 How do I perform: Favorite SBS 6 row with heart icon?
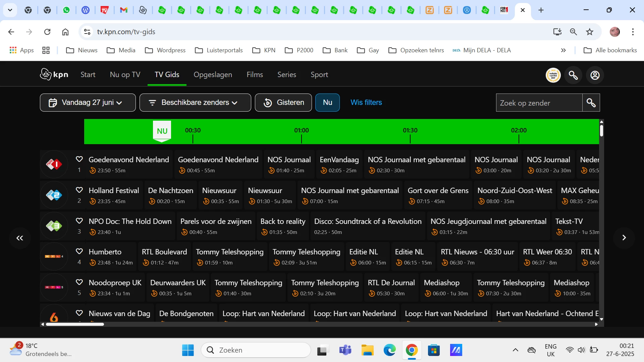[79, 313]
